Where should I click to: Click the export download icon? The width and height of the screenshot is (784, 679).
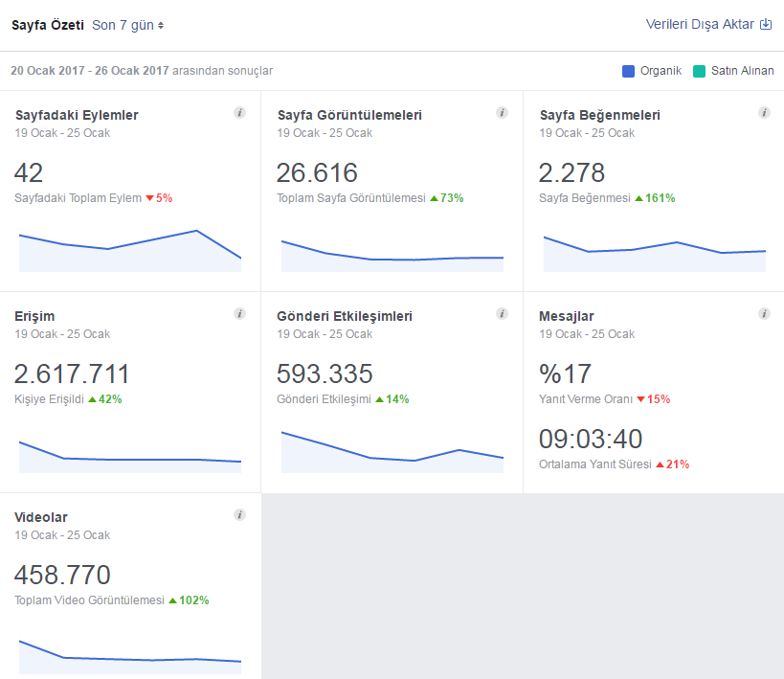[x=766, y=24]
